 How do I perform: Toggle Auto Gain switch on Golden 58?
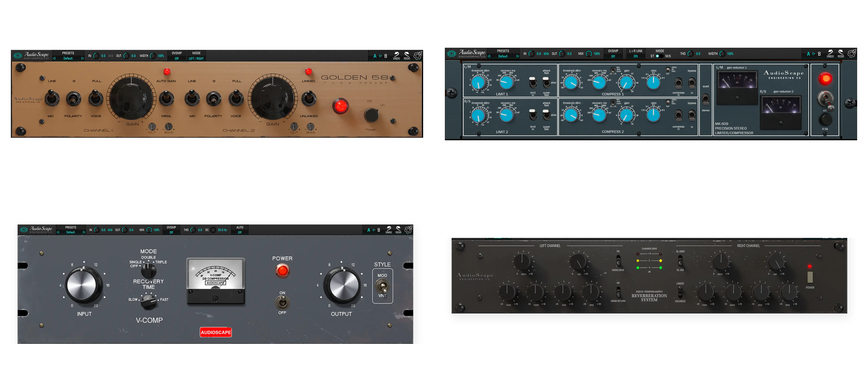coord(166,98)
